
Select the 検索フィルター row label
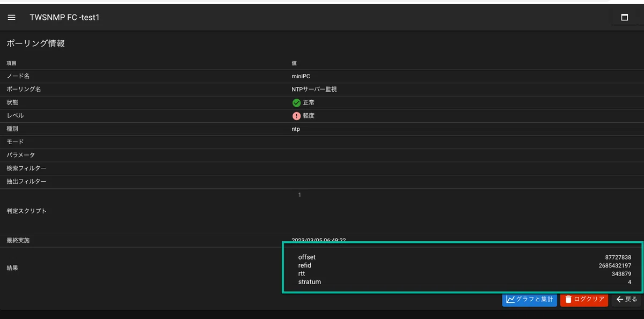[26, 168]
